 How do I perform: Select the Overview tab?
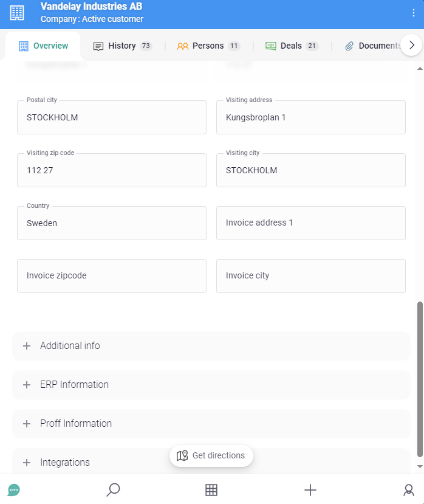43,46
